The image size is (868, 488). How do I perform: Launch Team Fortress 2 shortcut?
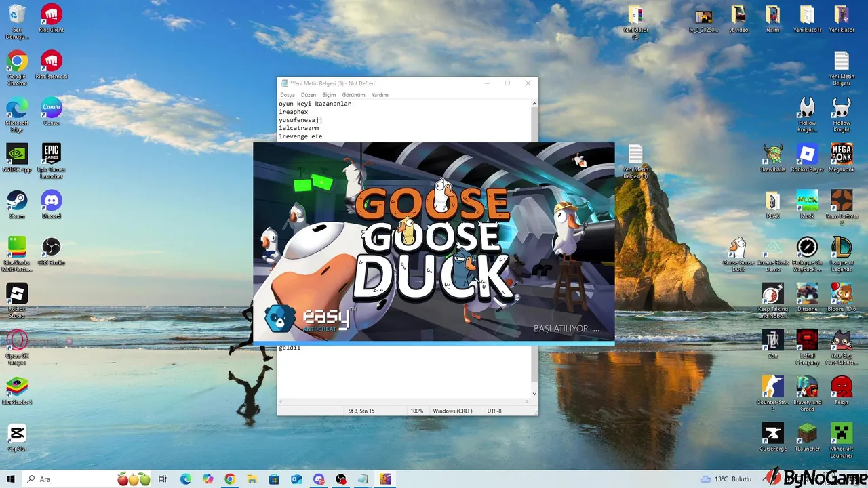842,207
